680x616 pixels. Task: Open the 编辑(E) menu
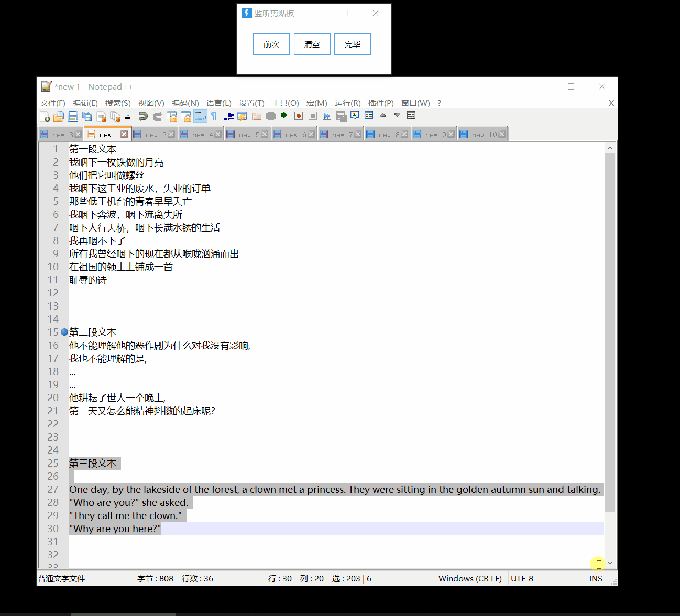pyautogui.click(x=85, y=103)
